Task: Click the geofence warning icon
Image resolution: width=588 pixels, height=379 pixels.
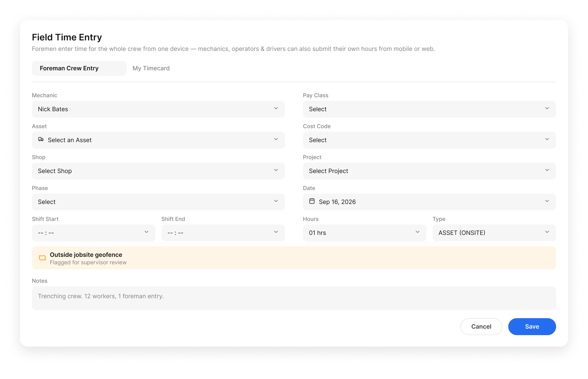Action: click(x=42, y=258)
